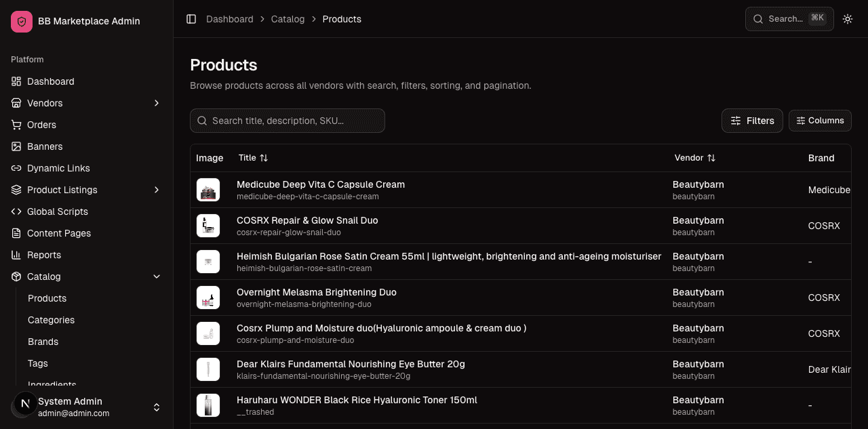Open Overnight Melasma Brightening Duo thumbnail
868x429 pixels.
208,298
